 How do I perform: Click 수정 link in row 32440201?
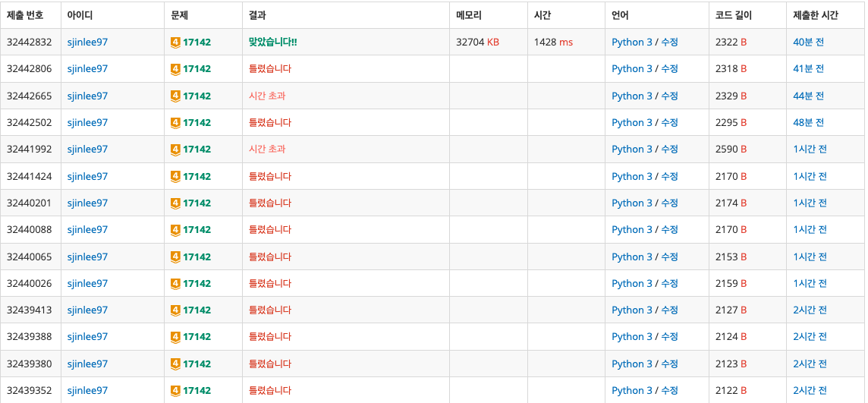(x=669, y=203)
